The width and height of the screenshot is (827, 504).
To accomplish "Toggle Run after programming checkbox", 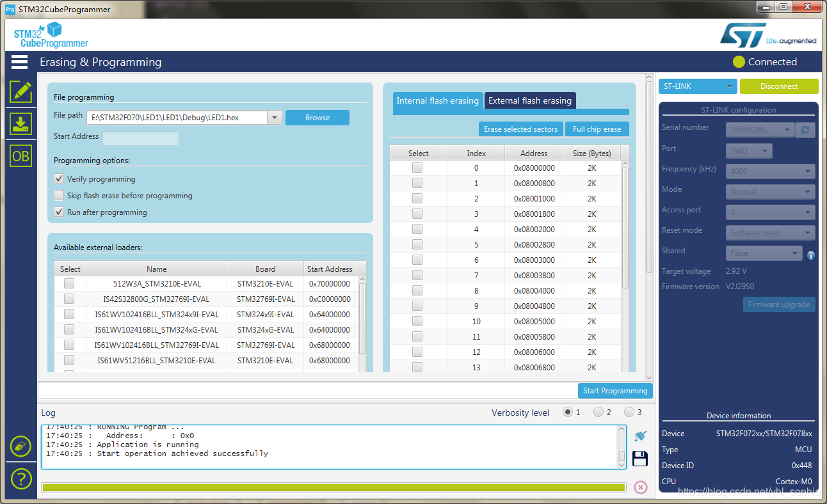I will [x=59, y=212].
